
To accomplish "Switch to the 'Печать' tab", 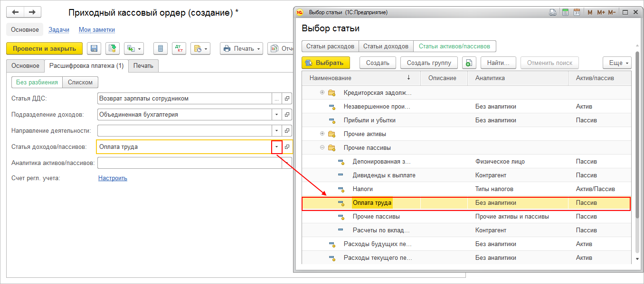I will (x=143, y=66).
